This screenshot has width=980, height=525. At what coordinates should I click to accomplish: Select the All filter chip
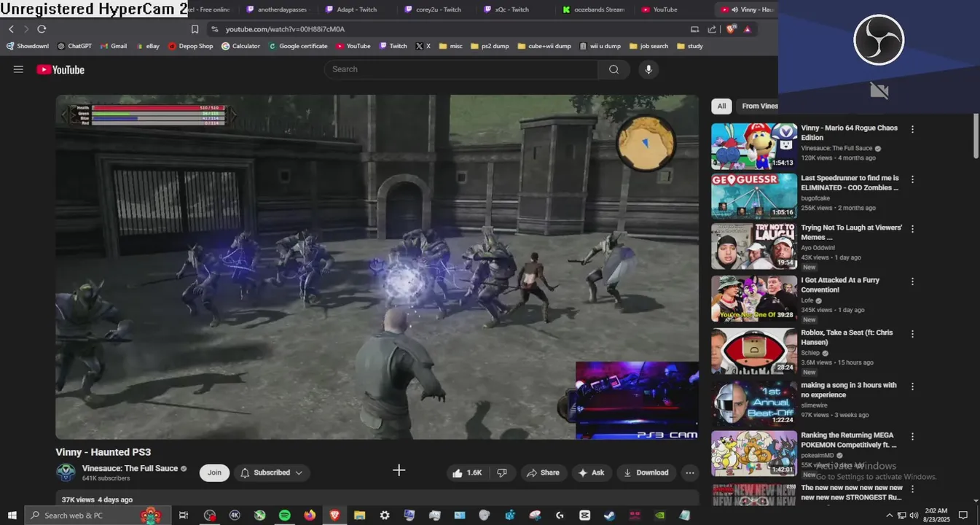pyautogui.click(x=721, y=106)
